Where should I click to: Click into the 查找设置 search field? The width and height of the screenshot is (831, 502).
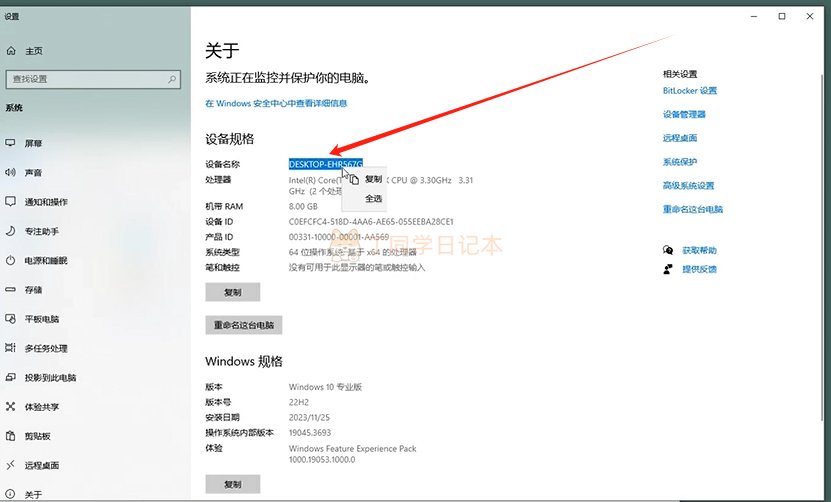[93, 80]
